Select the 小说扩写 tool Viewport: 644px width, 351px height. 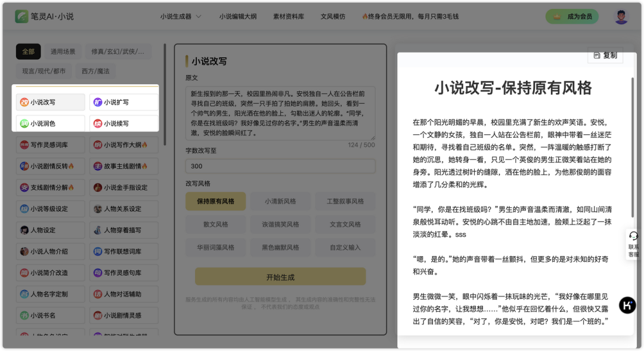pyautogui.click(x=123, y=102)
